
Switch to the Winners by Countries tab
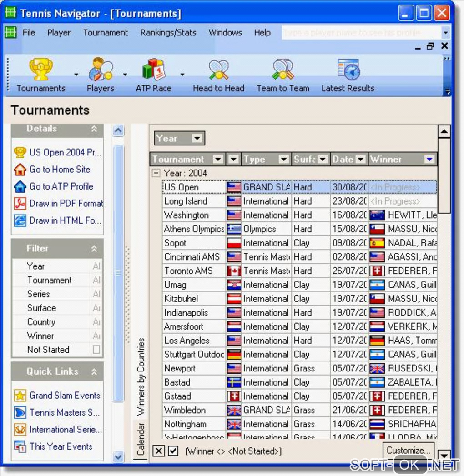(141, 377)
